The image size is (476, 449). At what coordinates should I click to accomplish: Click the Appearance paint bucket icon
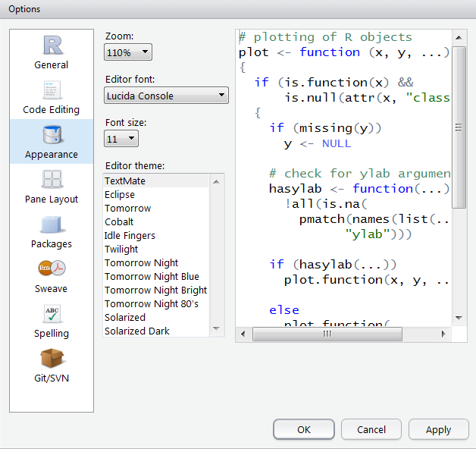[x=52, y=135]
